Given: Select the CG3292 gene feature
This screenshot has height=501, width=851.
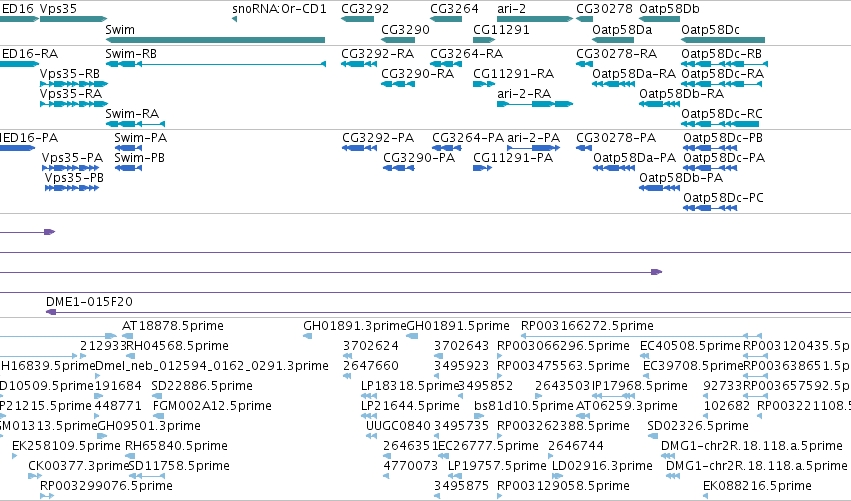Looking at the screenshot, I should tap(357, 19).
